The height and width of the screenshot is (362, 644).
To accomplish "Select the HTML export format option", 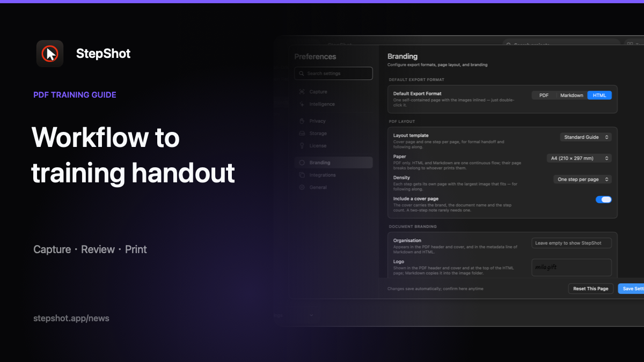I will click(x=599, y=95).
